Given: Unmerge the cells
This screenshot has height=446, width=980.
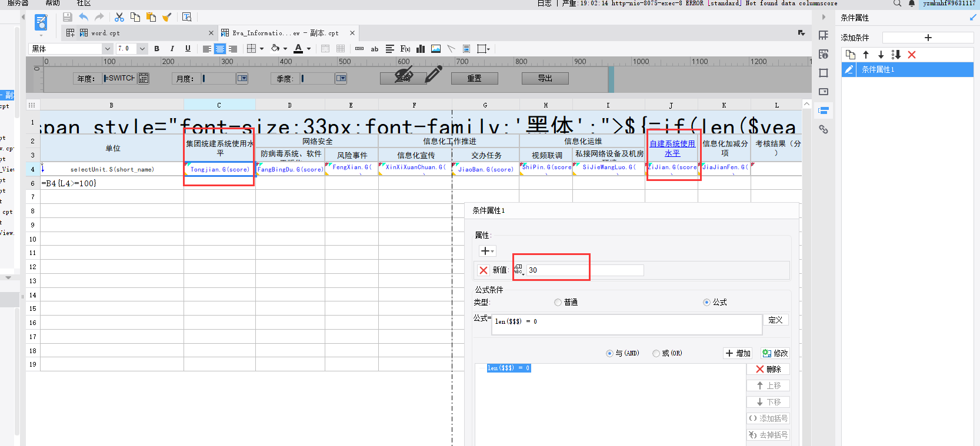Looking at the screenshot, I should coord(341,49).
